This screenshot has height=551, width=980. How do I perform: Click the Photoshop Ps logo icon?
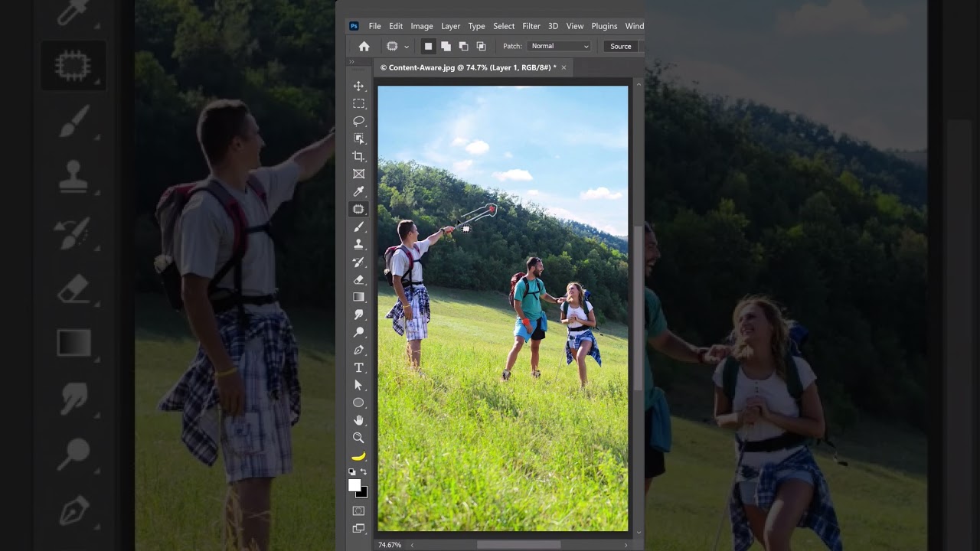354,26
